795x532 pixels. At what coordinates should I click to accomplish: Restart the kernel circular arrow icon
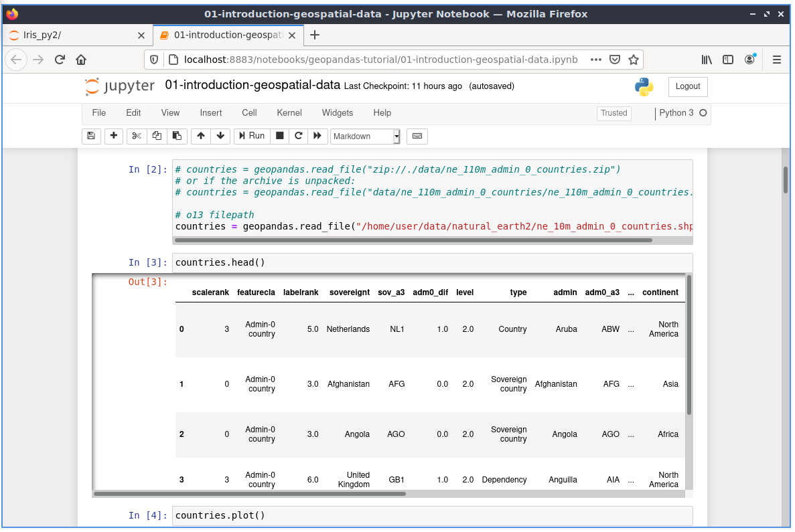tap(299, 137)
